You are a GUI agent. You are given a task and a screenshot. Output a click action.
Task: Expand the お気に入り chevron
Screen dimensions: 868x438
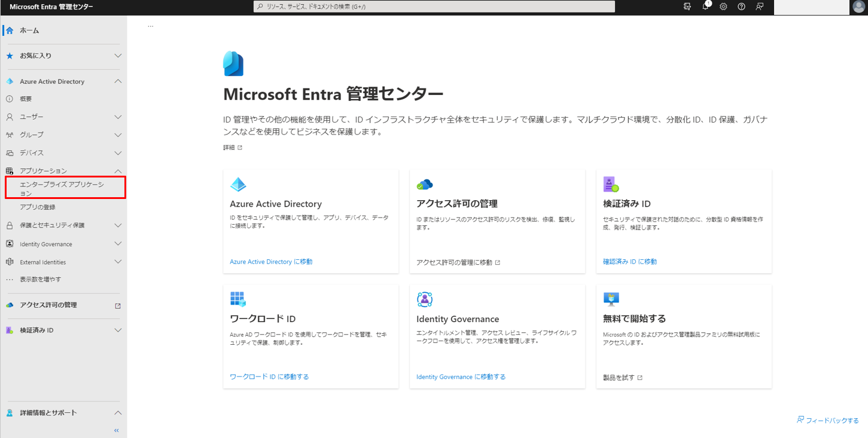pos(118,56)
